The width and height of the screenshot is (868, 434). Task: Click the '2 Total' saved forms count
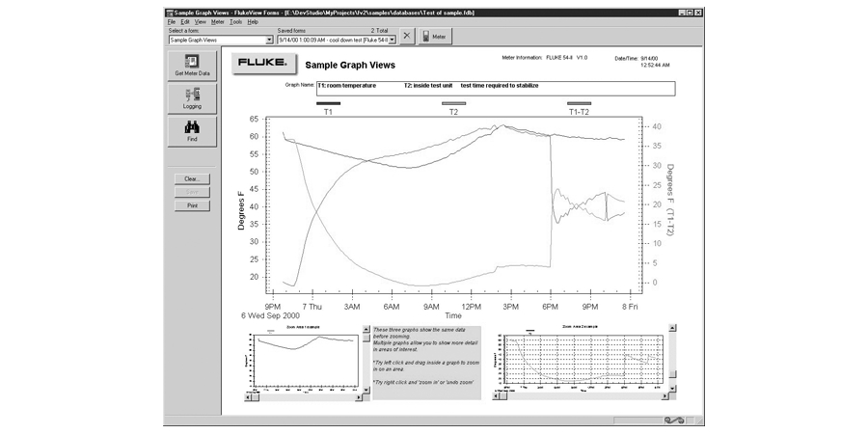tap(379, 31)
